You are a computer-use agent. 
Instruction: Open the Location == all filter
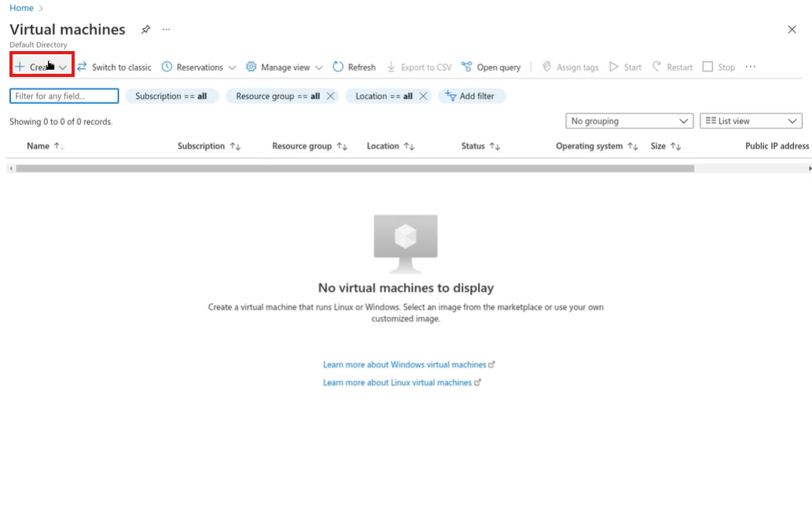pos(384,96)
